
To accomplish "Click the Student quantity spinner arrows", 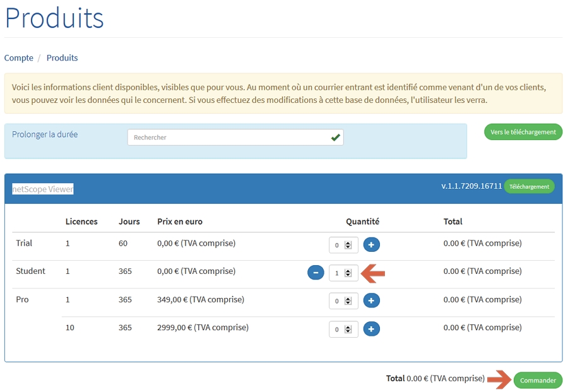I will click(348, 273).
